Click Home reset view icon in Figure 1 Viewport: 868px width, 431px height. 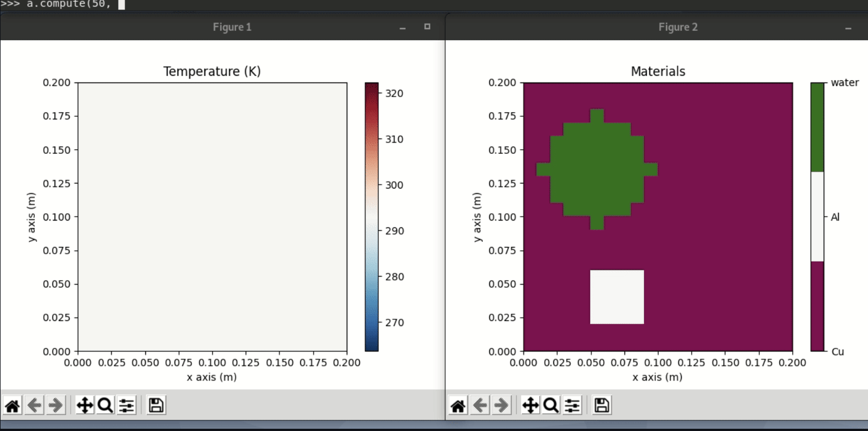pyautogui.click(x=13, y=405)
